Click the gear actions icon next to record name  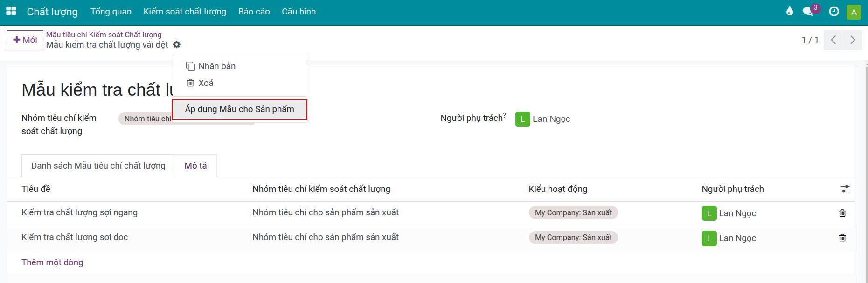pyautogui.click(x=176, y=45)
